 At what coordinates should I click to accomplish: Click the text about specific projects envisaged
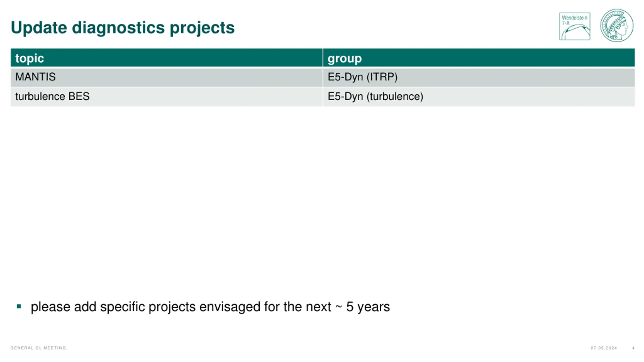(210, 307)
